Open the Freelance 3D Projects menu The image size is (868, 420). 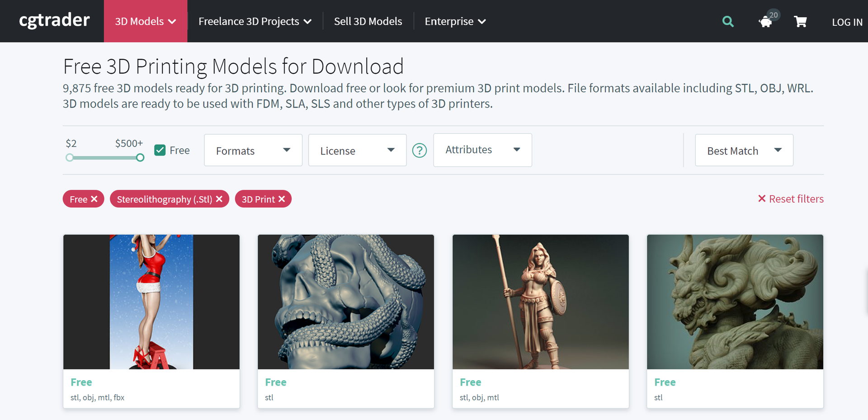point(255,21)
